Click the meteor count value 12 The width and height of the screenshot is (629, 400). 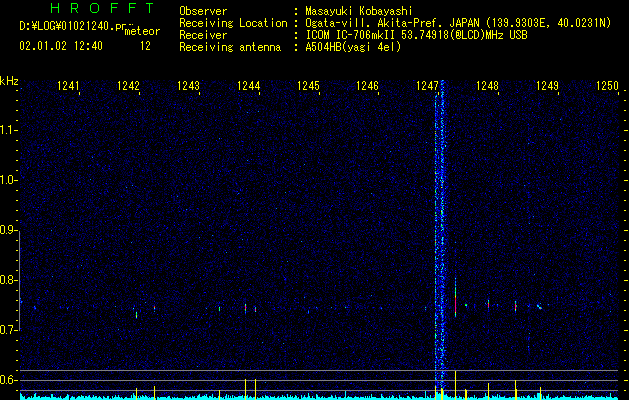coord(145,46)
